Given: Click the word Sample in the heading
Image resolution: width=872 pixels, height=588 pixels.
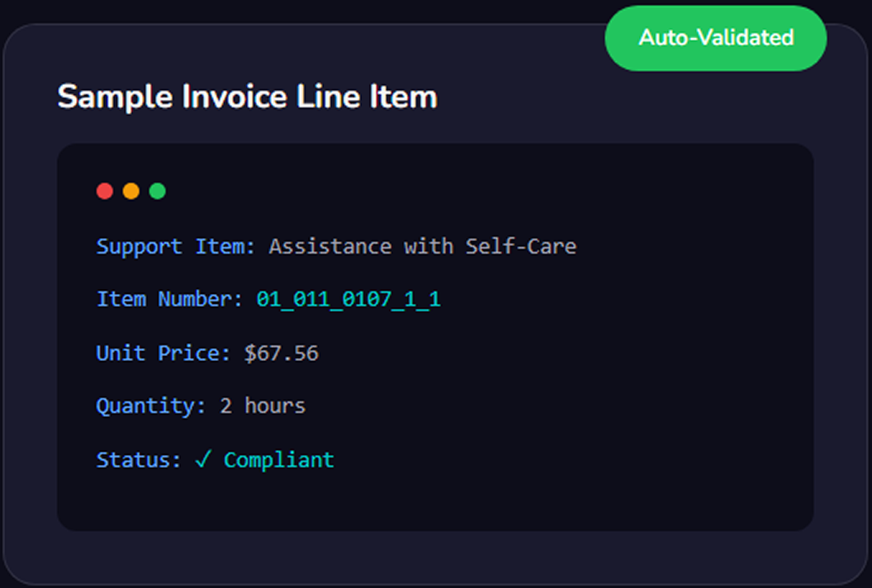Looking at the screenshot, I should [x=115, y=97].
